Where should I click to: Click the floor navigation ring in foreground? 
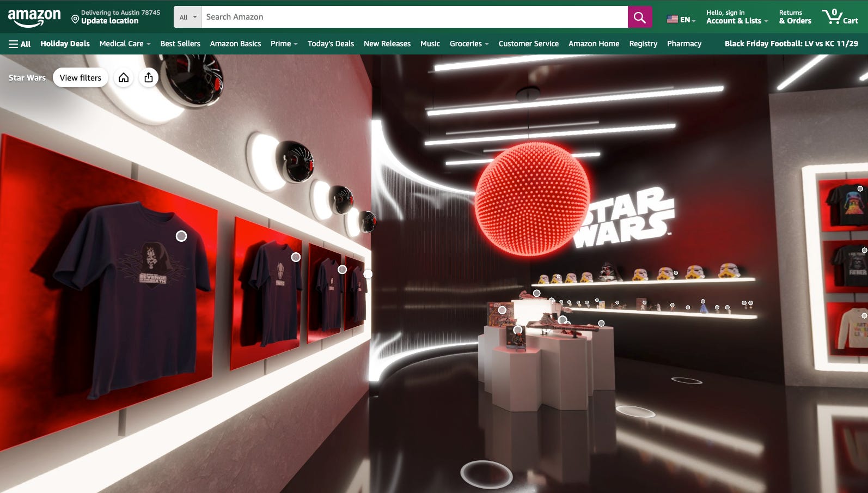[486, 474]
